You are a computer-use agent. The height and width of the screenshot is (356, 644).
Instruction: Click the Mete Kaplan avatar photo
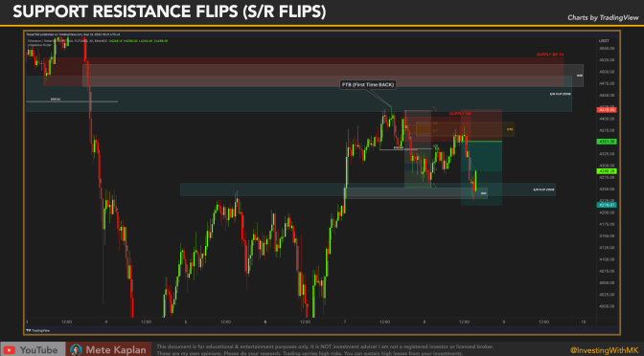(x=76, y=350)
